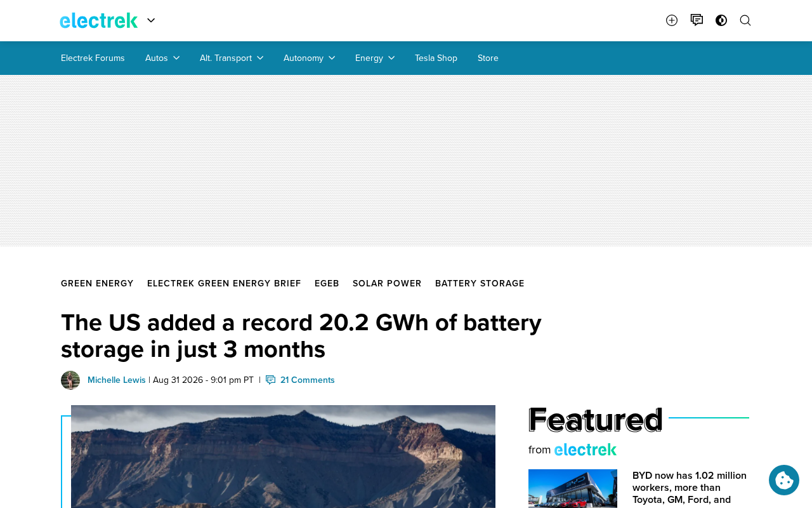812x508 pixels.
Task: Select the EGEB category tag
Action: coord(327,283)
